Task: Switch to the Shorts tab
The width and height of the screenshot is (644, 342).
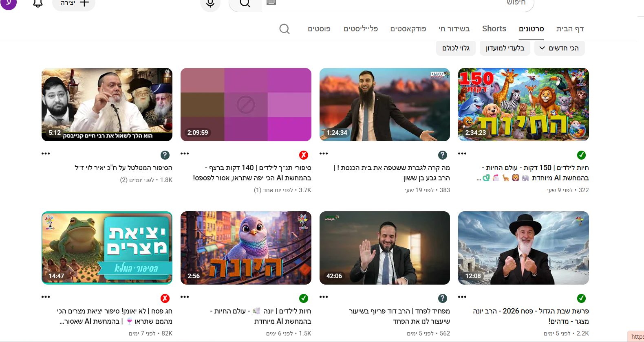Action: 494,29
